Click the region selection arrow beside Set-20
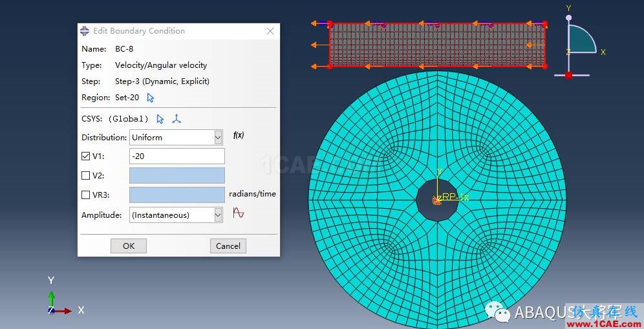644x329 pixels. (150, 98)
